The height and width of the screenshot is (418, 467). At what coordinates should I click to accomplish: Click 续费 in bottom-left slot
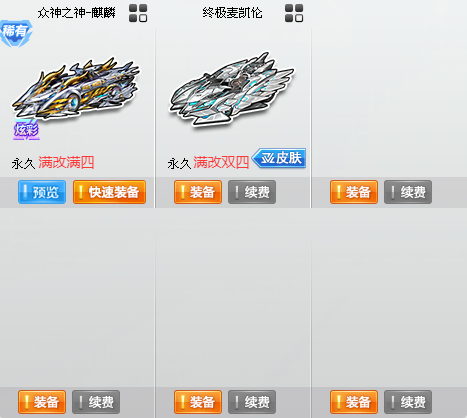point(96,402)
